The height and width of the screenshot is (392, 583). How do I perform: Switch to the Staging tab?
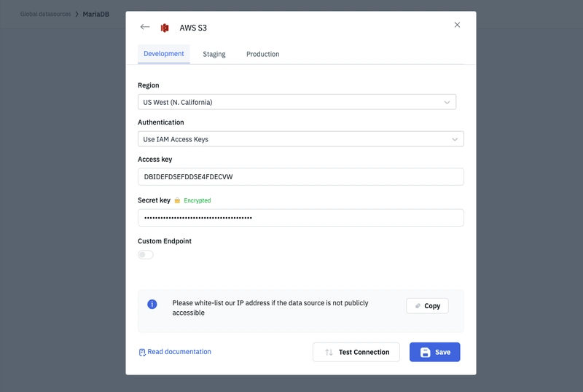(x=214, y=55)
